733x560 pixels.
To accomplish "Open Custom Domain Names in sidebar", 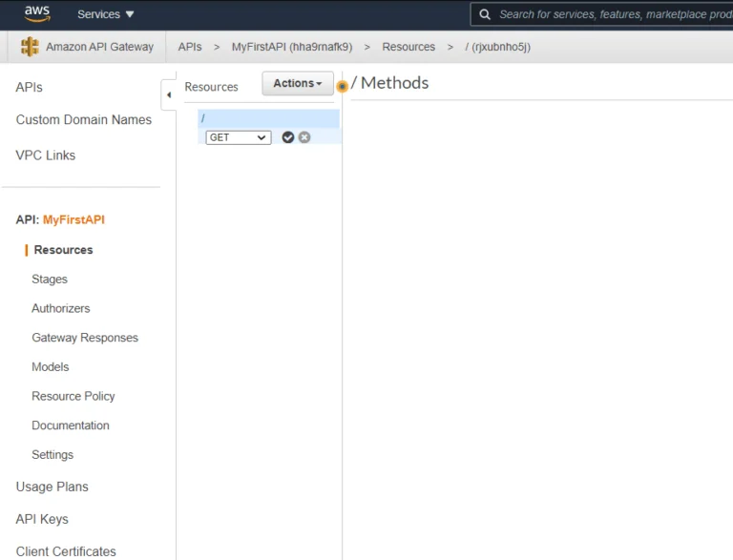I will point(84,119).
